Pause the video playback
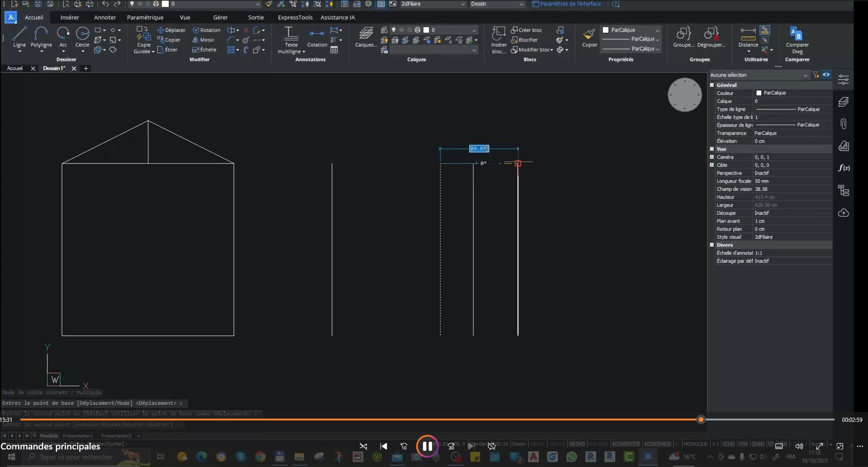Image resolution: width=868 pixels, height=467 pixels. 427,446
